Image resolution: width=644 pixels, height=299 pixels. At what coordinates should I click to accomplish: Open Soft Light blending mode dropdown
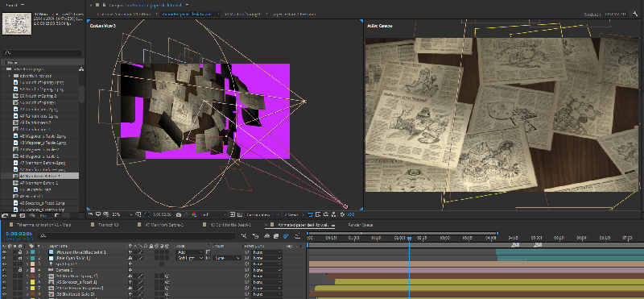(189, 258)
